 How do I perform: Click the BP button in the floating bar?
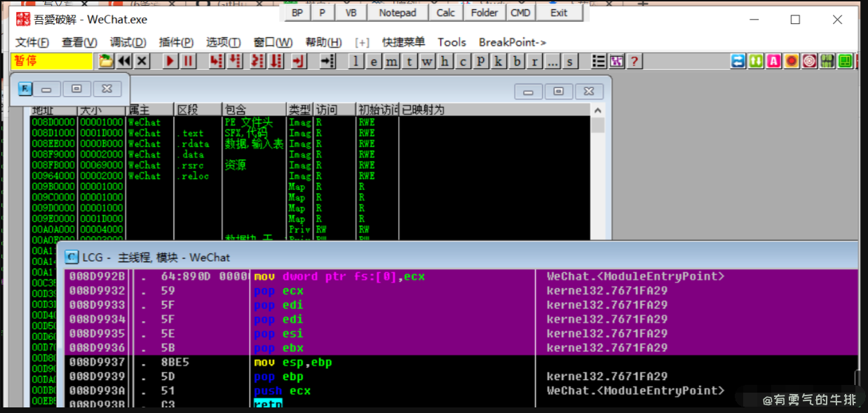click(297, 13)
